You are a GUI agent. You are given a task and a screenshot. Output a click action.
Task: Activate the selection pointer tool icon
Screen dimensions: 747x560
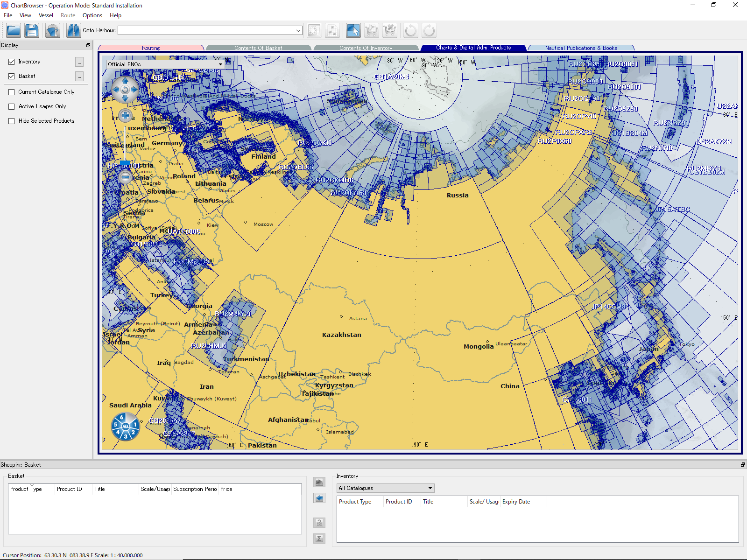(353, 31)
